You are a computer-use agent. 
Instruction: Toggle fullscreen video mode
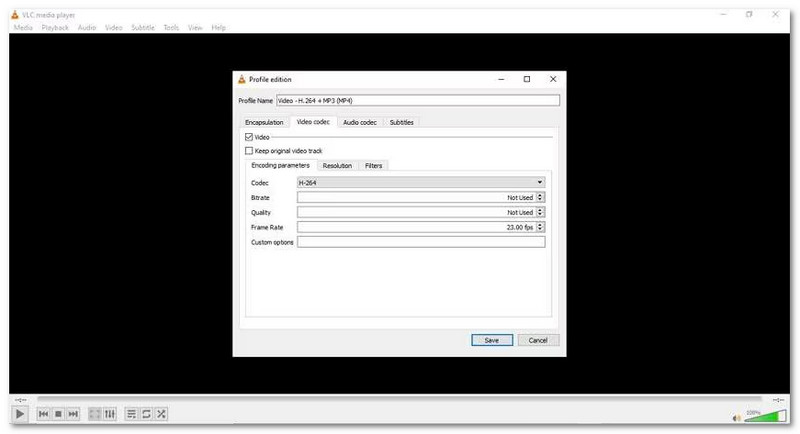point(95,414)
